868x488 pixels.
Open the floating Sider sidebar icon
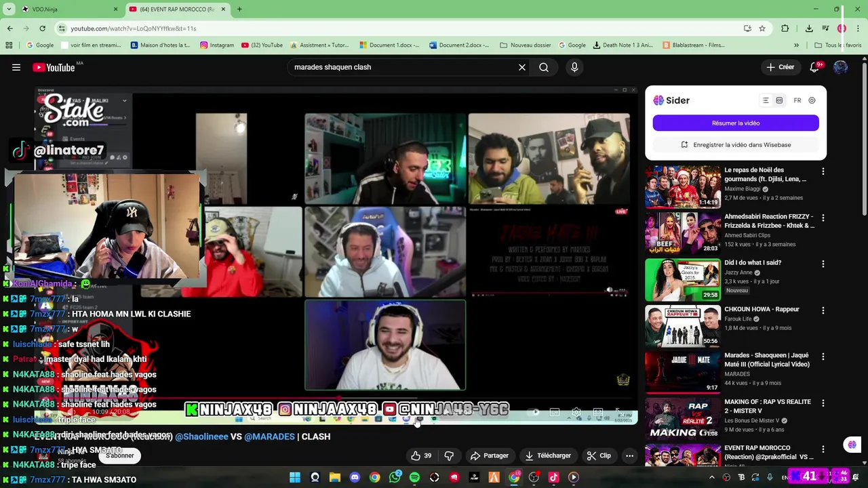point(852,445)
